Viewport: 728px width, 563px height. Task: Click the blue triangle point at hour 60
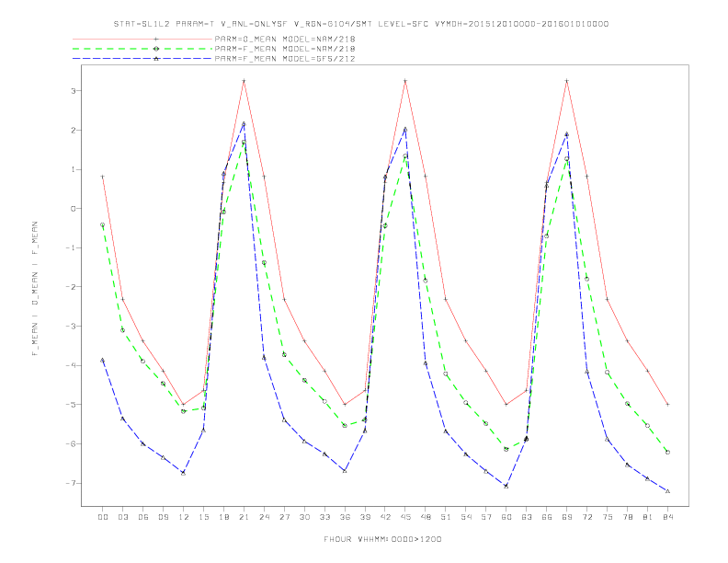506,486
